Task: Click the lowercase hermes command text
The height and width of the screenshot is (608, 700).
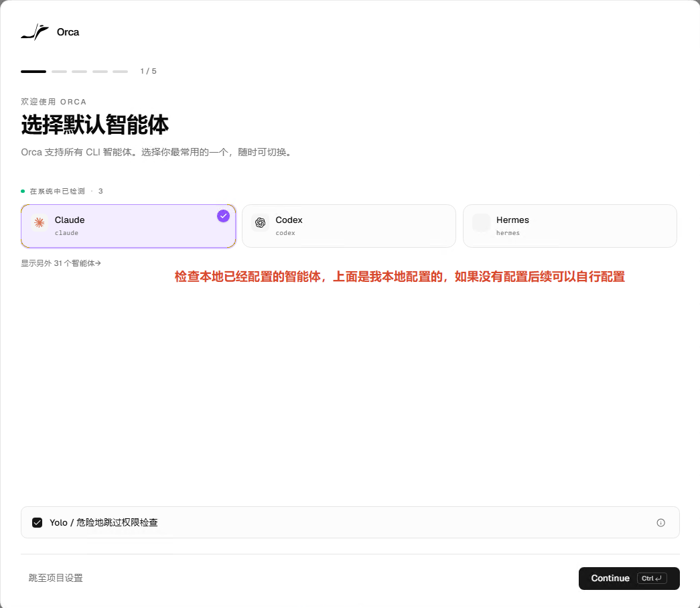Action: pyautogui.click(x=508, y=233)
